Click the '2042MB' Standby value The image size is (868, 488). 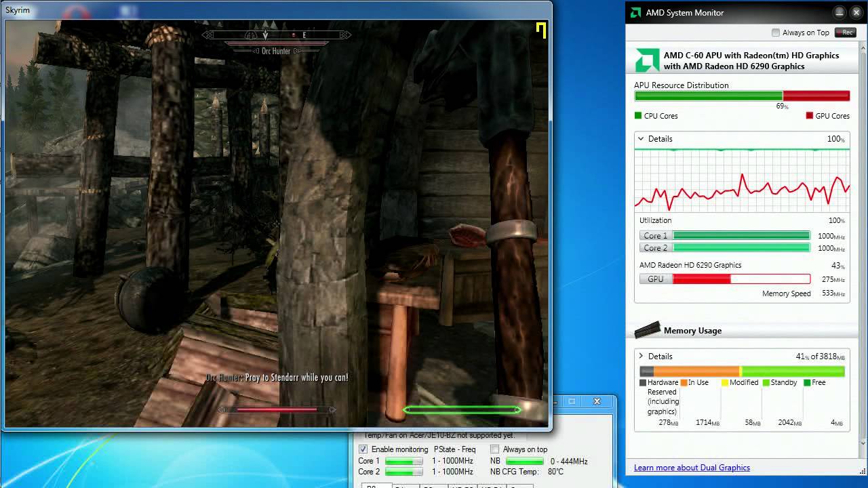coord(789,422)
